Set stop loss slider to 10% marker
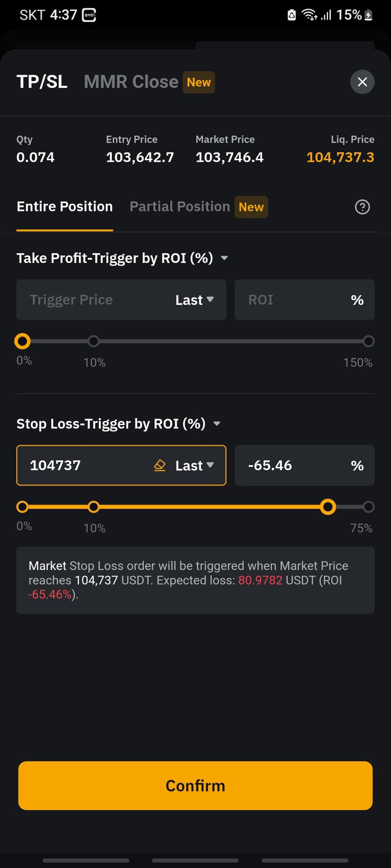Image resolution: width=391 pixels, height=868 pixels. point(93,507)
